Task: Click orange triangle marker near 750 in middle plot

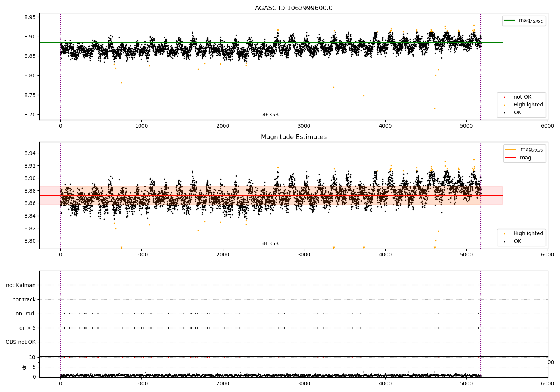Action: [x=121, y=248]
